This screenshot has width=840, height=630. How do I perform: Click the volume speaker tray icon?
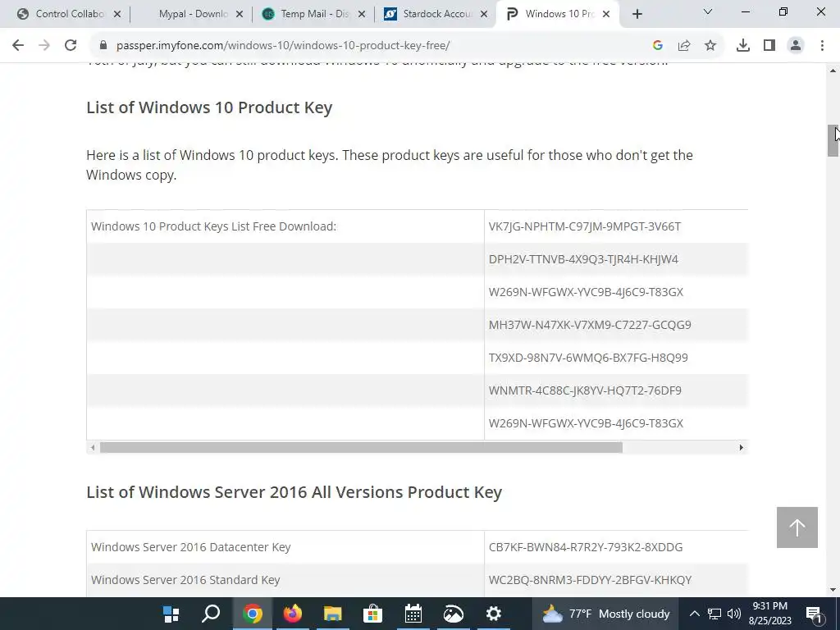734,614
